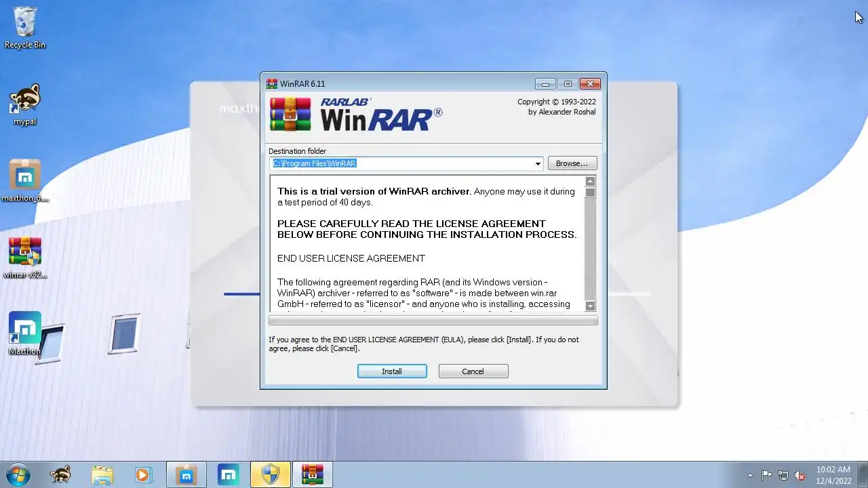The image size is (868, 488).
Task: Open the clock showing 10:02 AM
Action: 833,474
